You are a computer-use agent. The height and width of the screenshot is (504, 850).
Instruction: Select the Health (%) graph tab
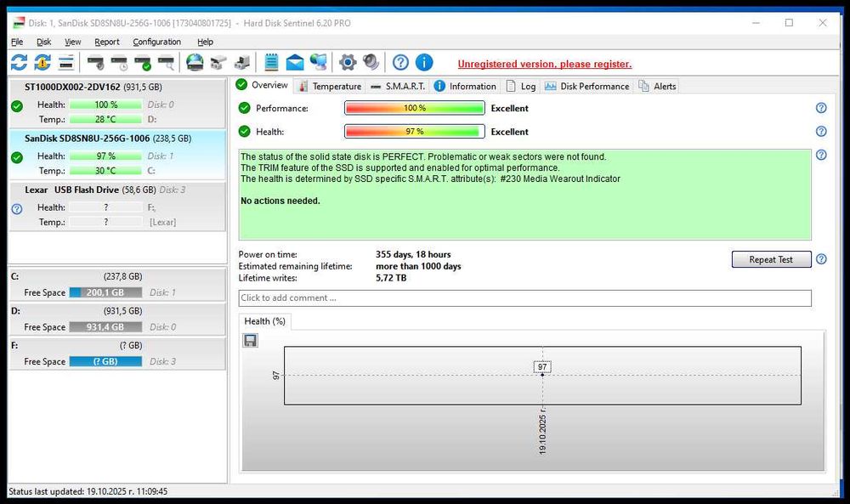(264, 320)
